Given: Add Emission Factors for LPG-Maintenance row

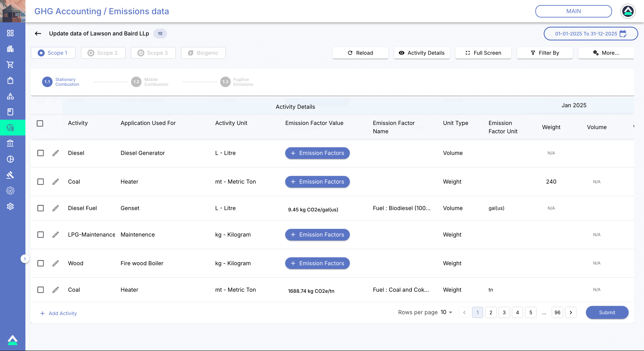Looking at the screenshot, I should point(317,235).
